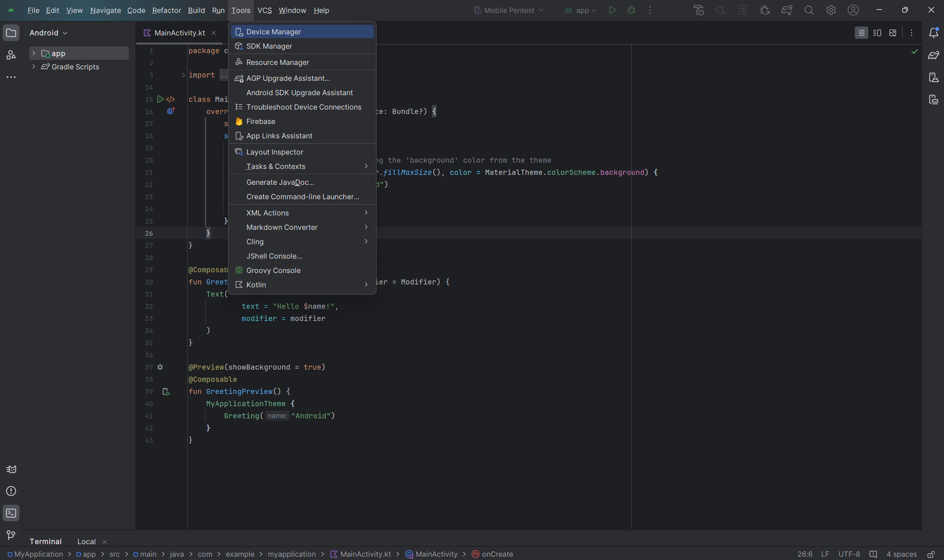Open the Problems tool window icon
Screen dimensions: 944x560
(11, 491)
